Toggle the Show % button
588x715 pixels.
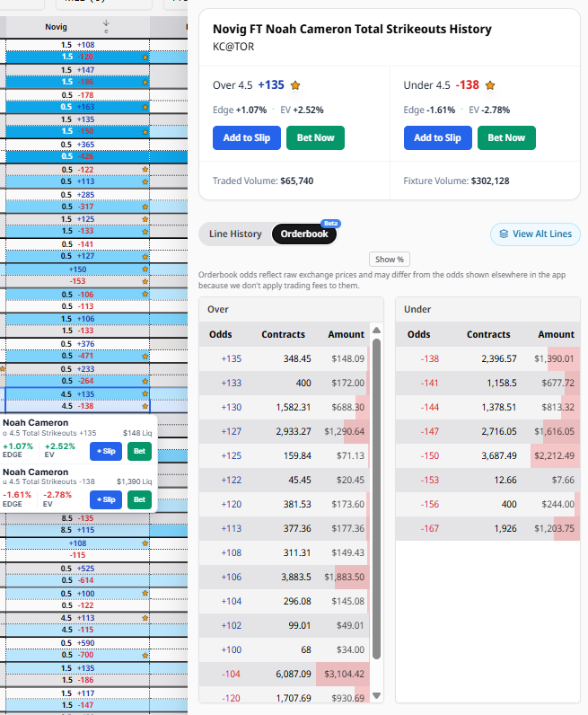[390, 259]
